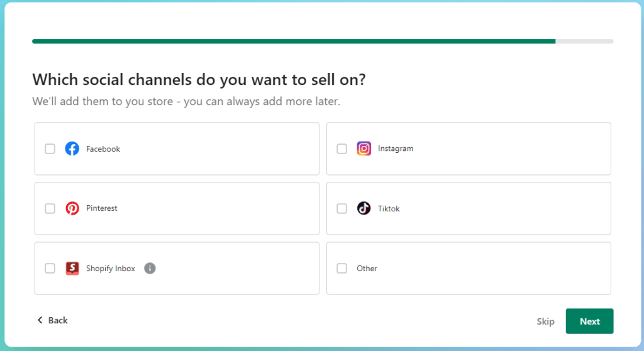Tick the Tiktok checkbox

(341, 208)
